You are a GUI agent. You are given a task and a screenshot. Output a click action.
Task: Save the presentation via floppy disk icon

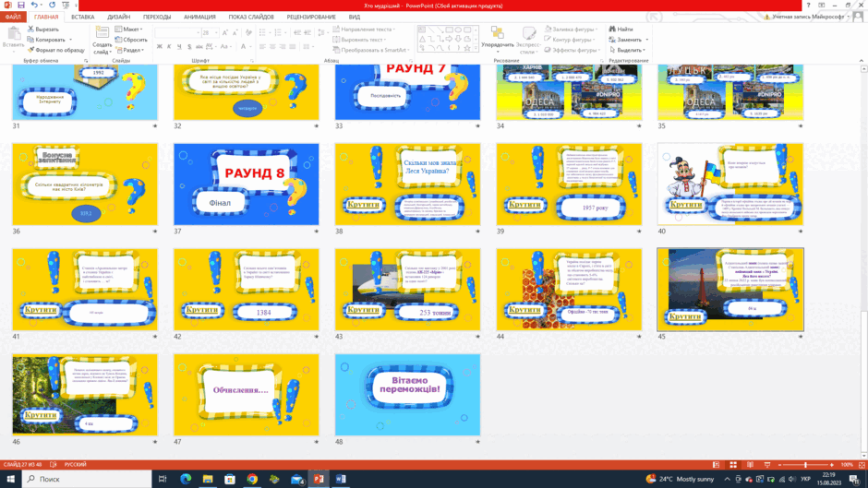point(20,5)
